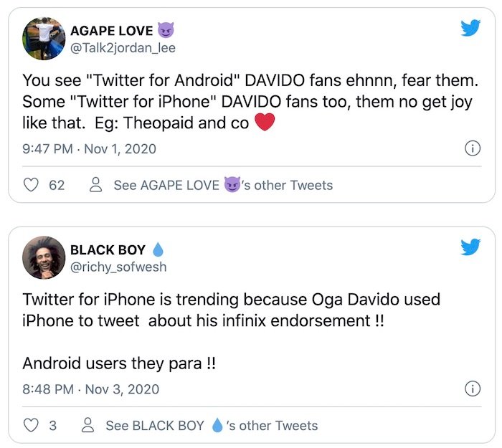This screenshot has height=448, width=502.
Task: Open 9:47 PM Nov 1, 2020 timestamp
Action: coord(89,149)
